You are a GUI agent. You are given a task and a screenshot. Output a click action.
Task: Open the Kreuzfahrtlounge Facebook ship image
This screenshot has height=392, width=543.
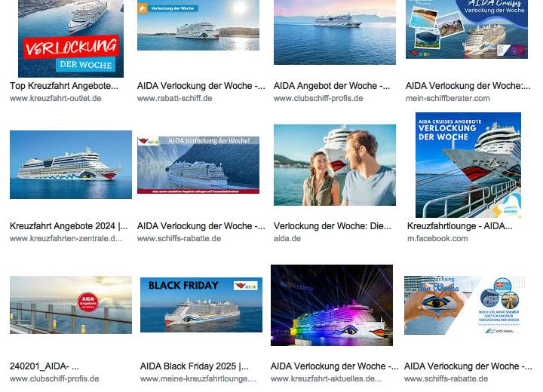tap(468, 165)
